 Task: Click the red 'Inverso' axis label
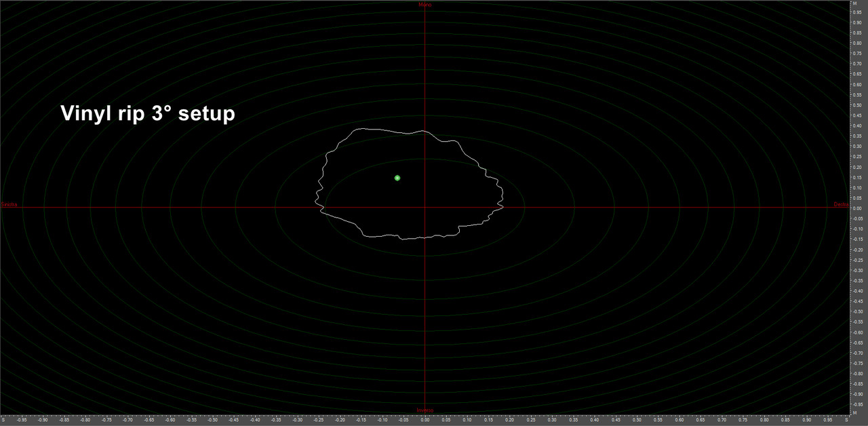click(x=425, y=410)
